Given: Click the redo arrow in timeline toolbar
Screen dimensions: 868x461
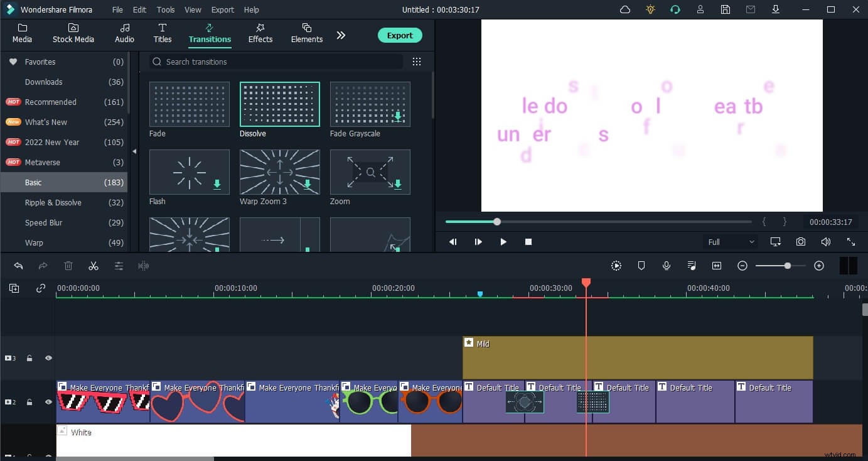Looking at the screenshot, I should pos(43,266).
